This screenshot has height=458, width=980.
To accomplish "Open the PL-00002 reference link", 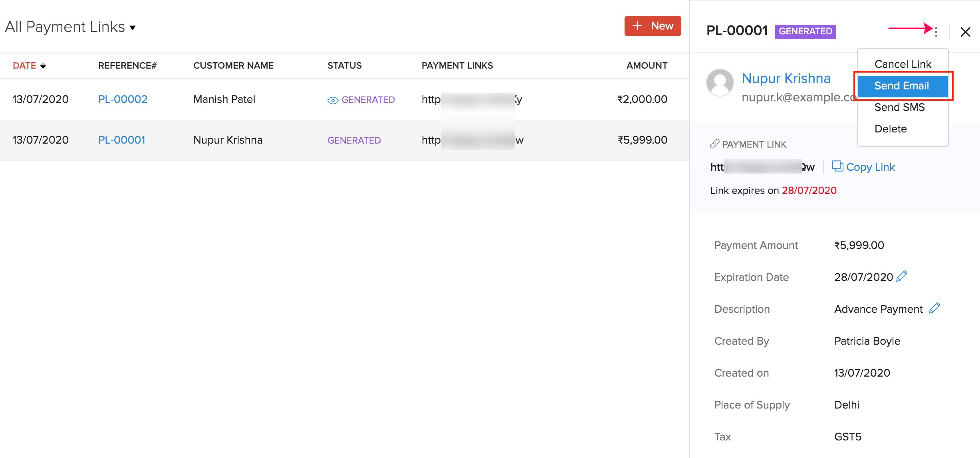I will click(x=123, y=99).
